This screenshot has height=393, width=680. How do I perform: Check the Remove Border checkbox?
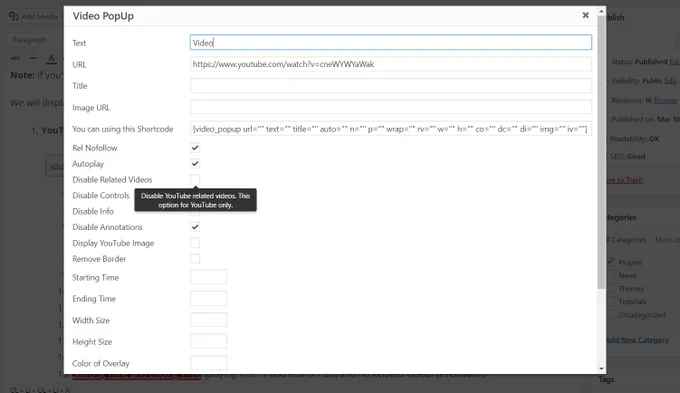click(195, 259)
